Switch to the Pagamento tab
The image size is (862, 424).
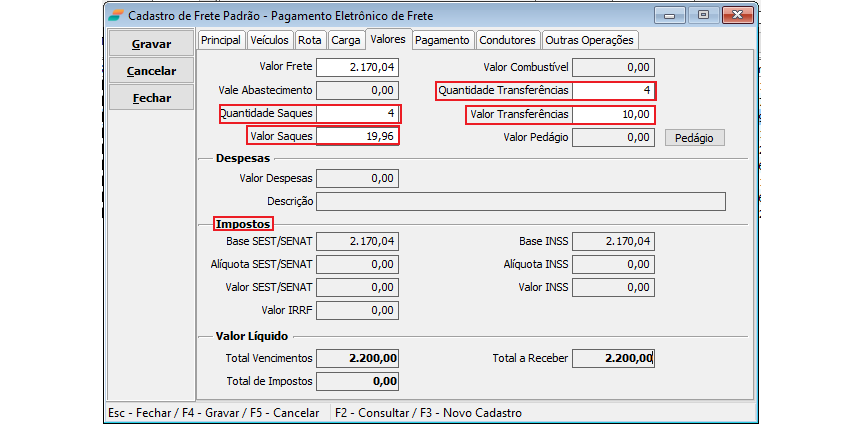tap(442, 40)
